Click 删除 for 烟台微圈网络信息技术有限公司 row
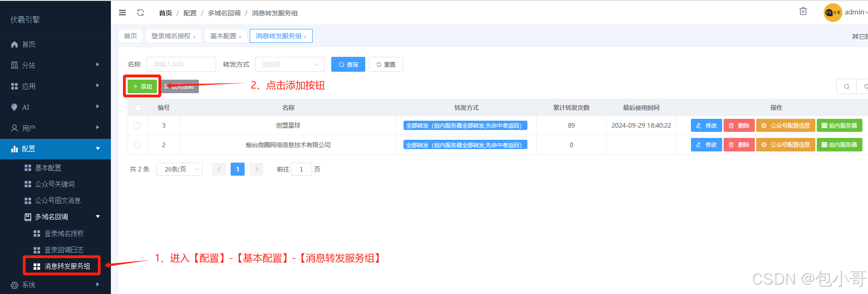This screenshot has height=294, width=868. 739,145
